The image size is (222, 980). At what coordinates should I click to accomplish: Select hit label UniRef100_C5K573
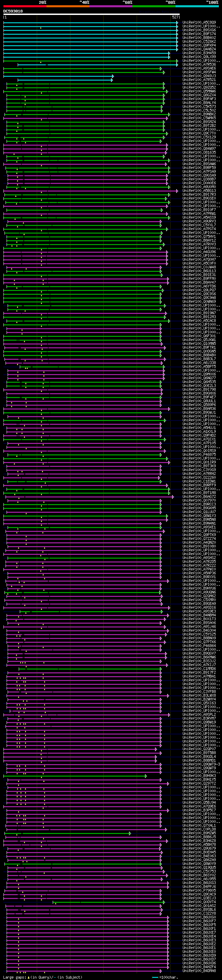click(x=199, y=106)
